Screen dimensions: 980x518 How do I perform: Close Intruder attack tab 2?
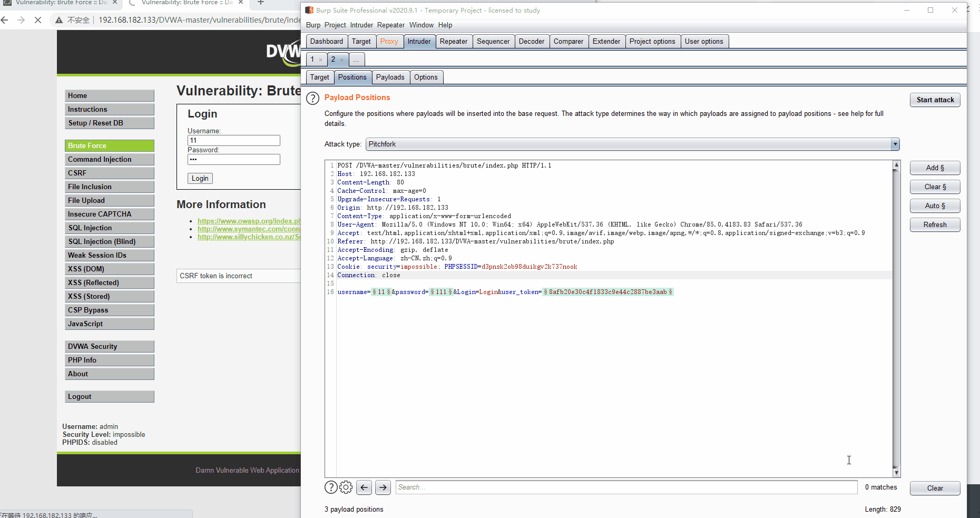pyautogui.click(x=341, y=60)
